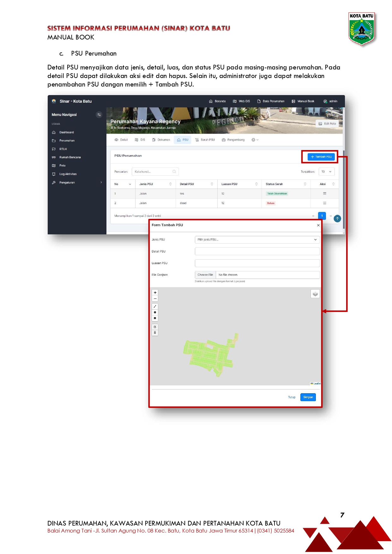The image size is (392, 554).
Task: Focus the Luasan PSU input field
Action: [257, 263]
